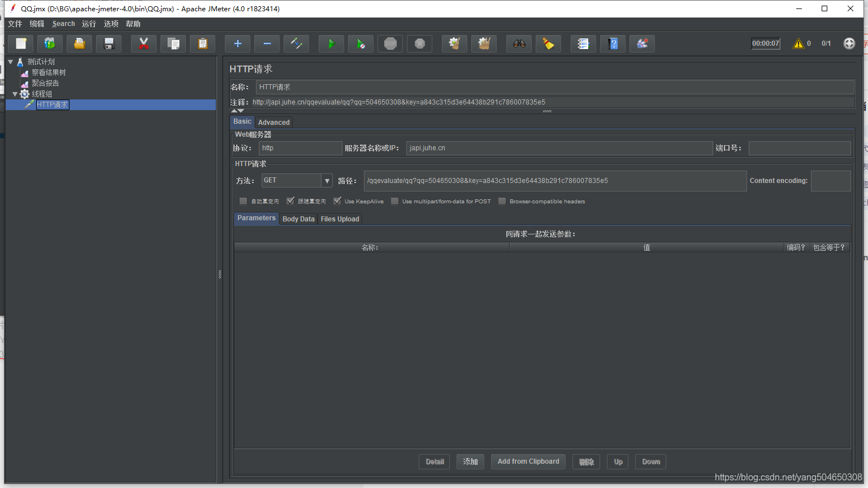Copy the selected element from toolbar
This screenshot has width=868, height=488.
(x=173, y=43)
